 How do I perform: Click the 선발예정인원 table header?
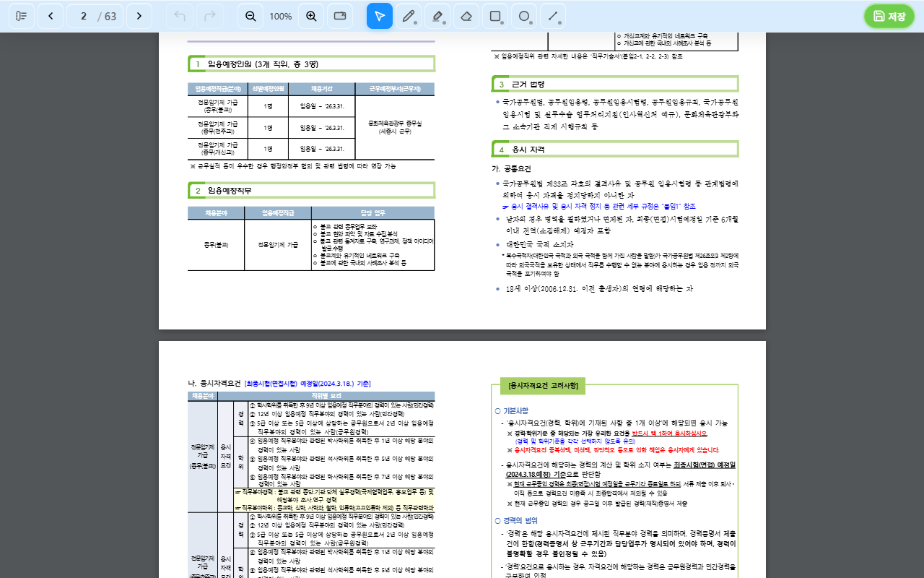268,89
